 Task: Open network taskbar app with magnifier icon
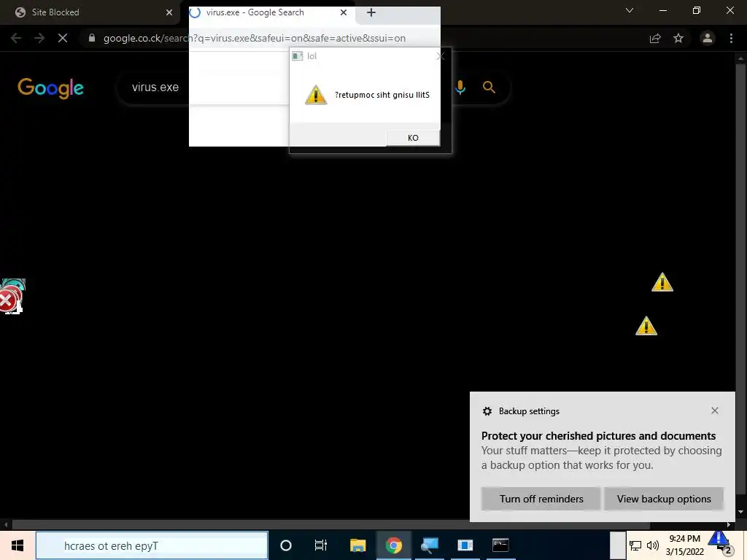tap(429, 545)
